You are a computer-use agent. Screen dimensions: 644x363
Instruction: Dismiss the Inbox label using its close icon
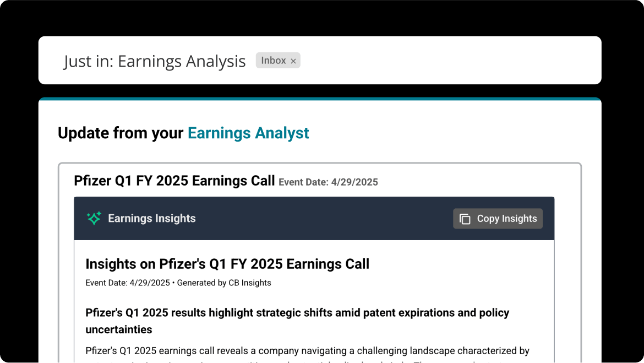293,61
